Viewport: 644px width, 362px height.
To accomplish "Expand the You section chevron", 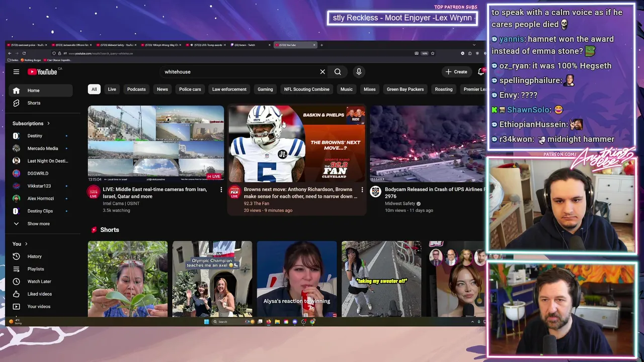I will [x=26, y=244].
